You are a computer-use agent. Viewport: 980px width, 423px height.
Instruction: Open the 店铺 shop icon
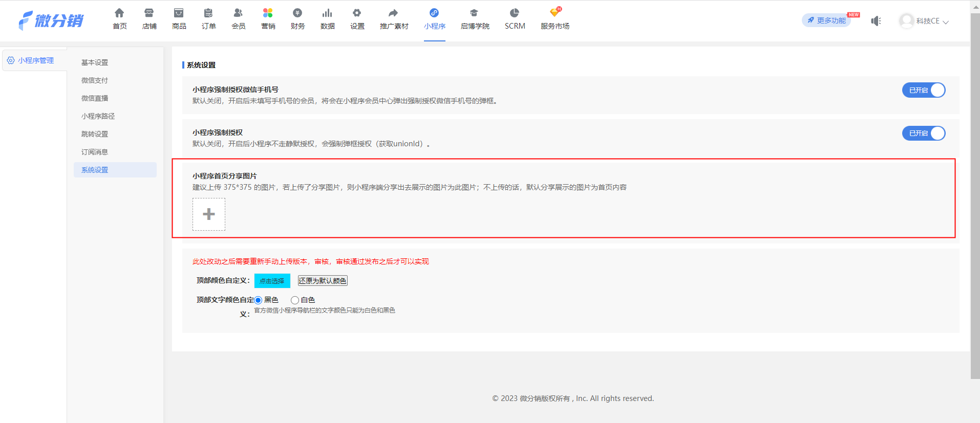(x=149, y=13)
